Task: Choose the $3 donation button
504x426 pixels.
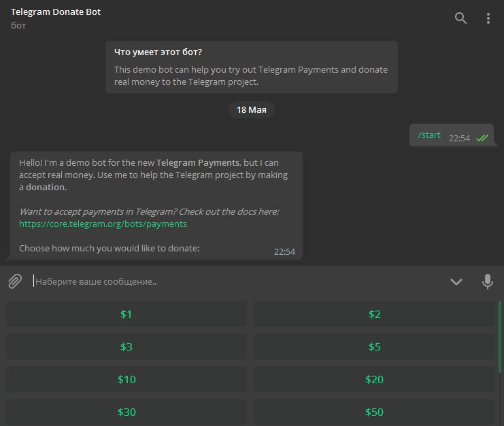Action: coord(127,347)
